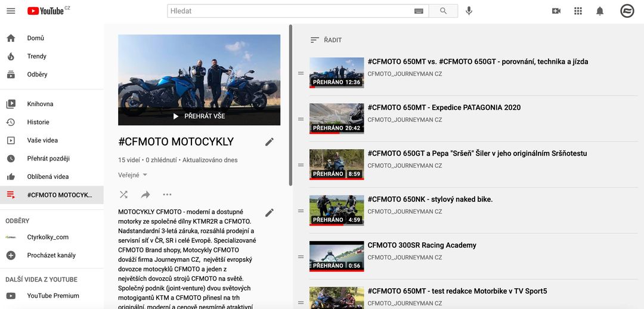Open Vaše videa in sidebar
644x309 pixels.
[52, 140]
